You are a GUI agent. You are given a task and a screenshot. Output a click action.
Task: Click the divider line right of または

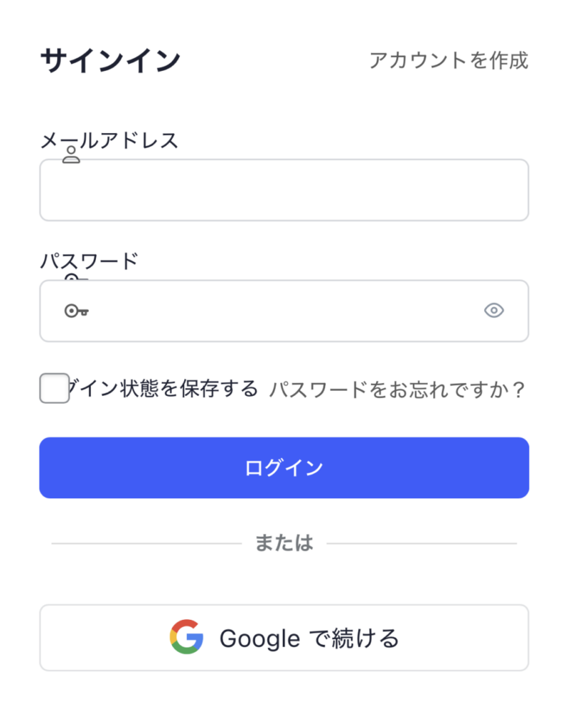click(422, 544)
